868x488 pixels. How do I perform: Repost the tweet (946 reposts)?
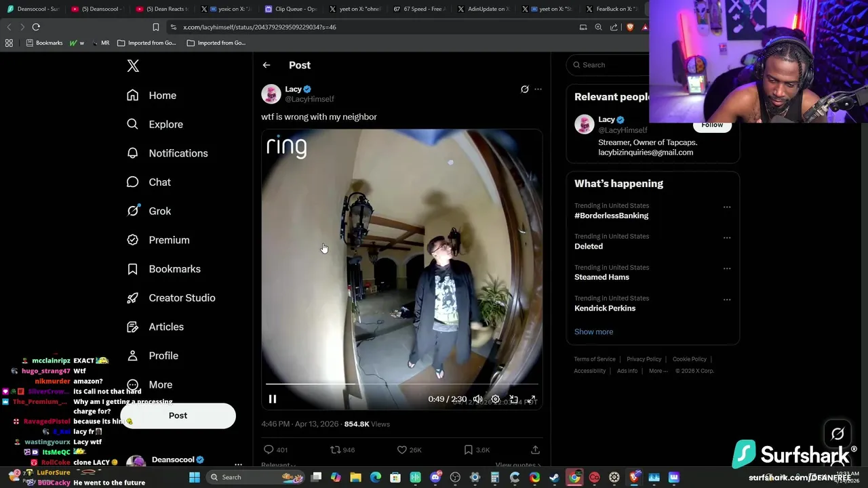(342, 450)
